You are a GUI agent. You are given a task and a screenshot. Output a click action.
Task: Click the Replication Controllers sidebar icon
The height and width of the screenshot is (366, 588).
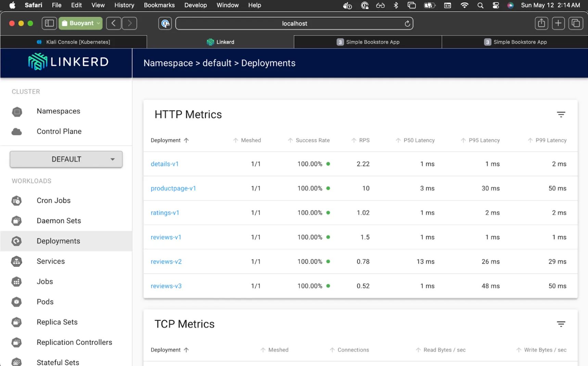click(x=17, y=342)
